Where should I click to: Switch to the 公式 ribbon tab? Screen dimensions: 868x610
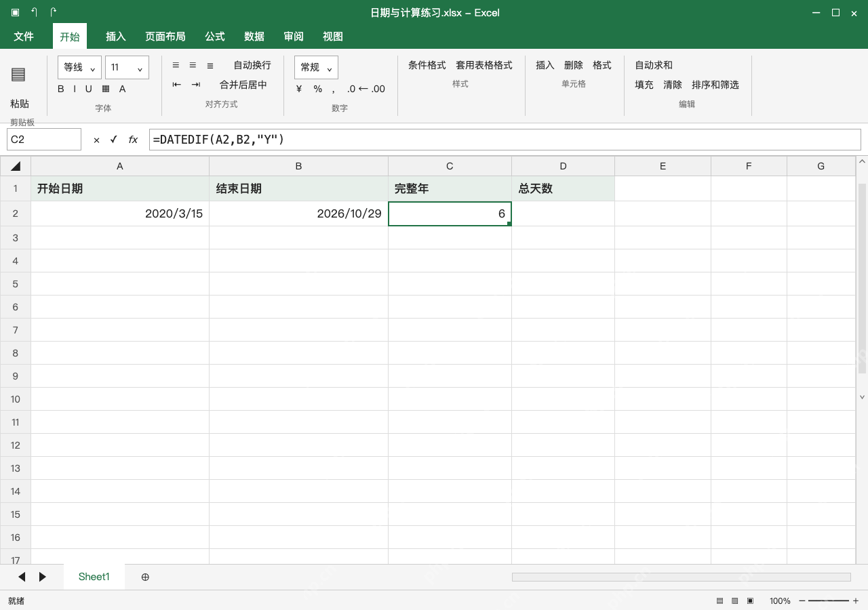pos(215,37)
